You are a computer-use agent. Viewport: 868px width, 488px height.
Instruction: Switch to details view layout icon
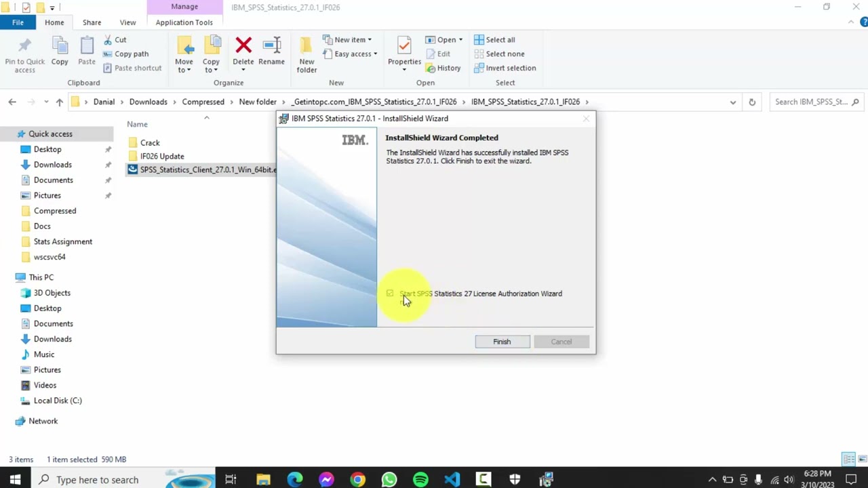(848, 460)
